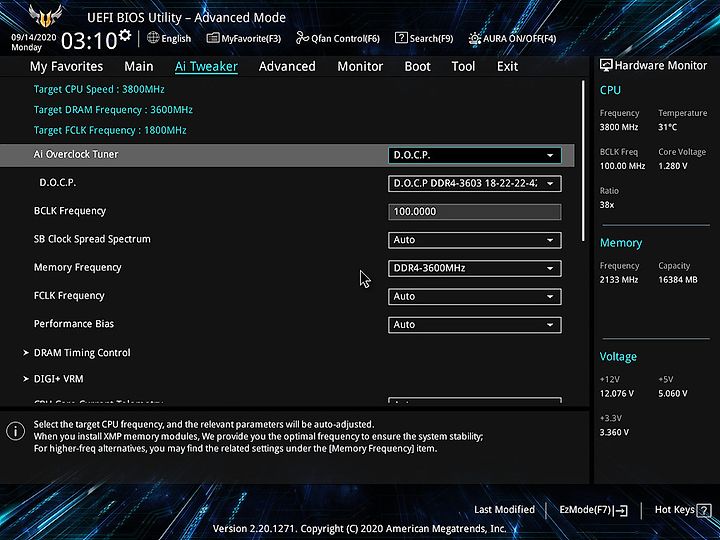Click the Version 2.20.1271 copyright text
The height and width of the screenshot is (540, 720).
tap(360, 529)
